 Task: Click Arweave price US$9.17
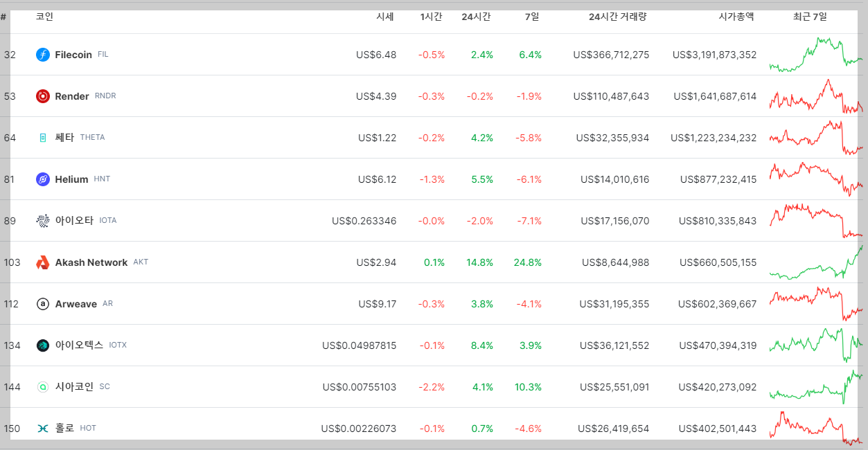coord(378,304)
